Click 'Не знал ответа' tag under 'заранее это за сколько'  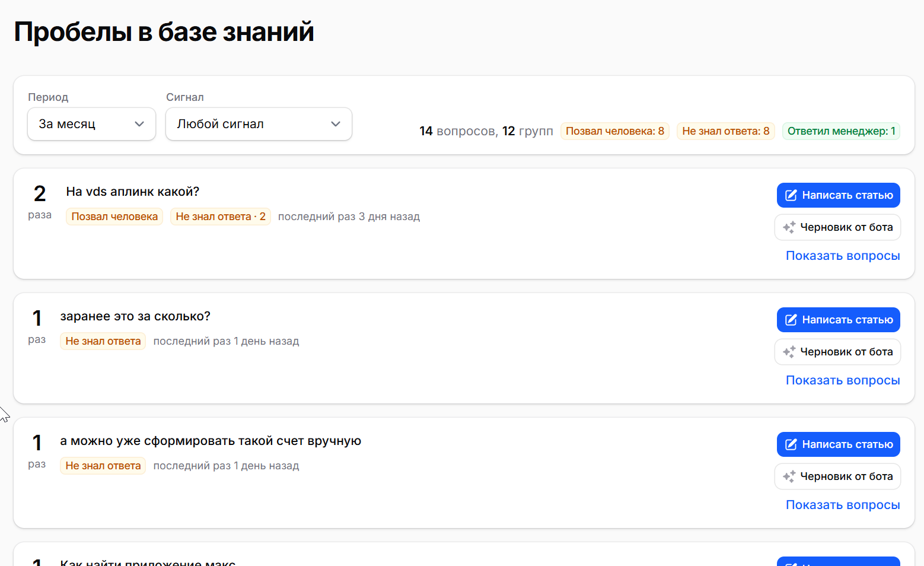click(103, 341)
